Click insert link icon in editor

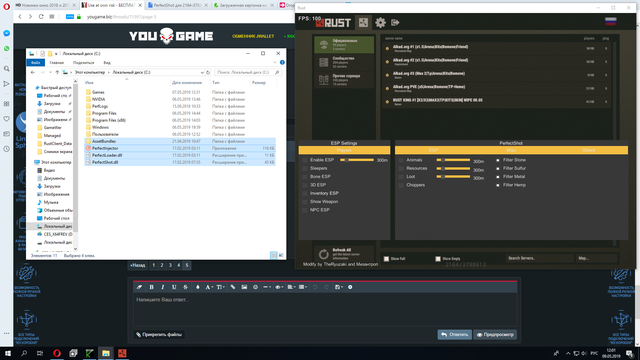coord(233,287)
